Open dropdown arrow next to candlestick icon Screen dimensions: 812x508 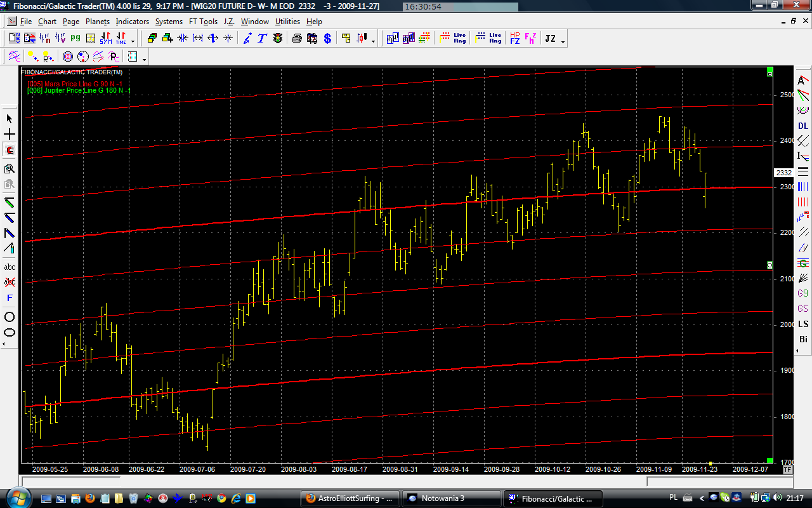pyautogui.click(x=373, y=41)
